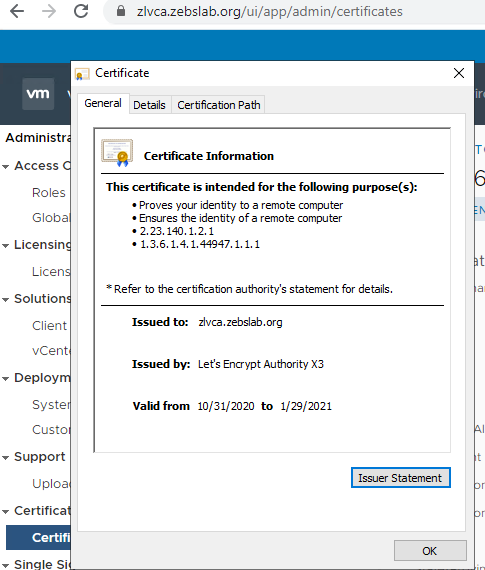Collapse the Licensing section arrow
This screenshot has height=570, width=485.
[5, 246]
